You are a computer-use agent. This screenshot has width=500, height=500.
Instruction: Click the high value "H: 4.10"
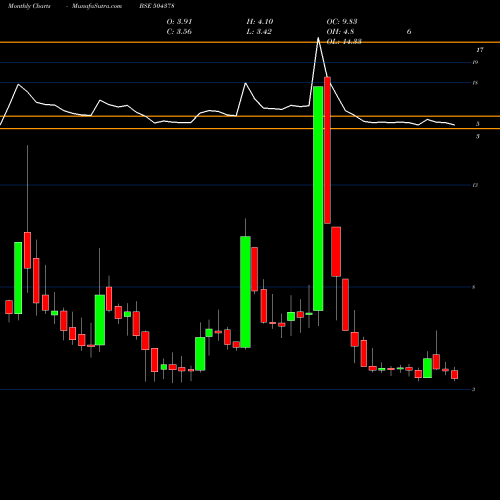tap(260, 22)
